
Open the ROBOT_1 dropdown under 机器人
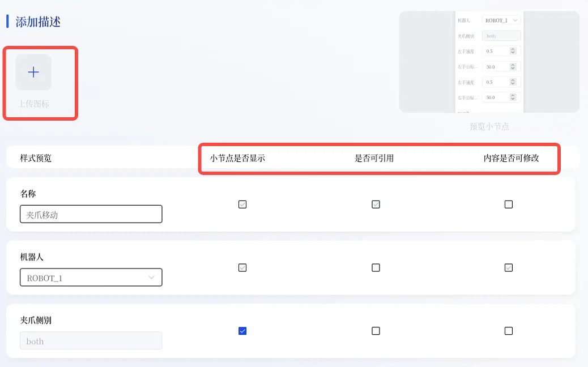pos(91,278)
